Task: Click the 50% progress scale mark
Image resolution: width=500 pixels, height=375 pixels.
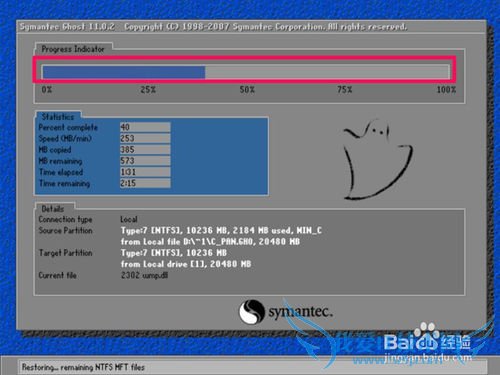Action: pos(247,90)
